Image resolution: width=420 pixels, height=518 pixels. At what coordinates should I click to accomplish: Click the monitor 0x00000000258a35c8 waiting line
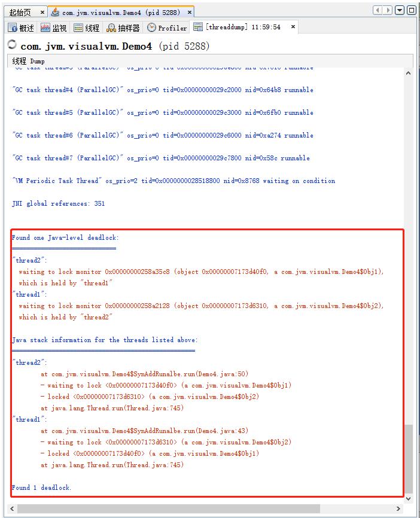click(201, 272)
